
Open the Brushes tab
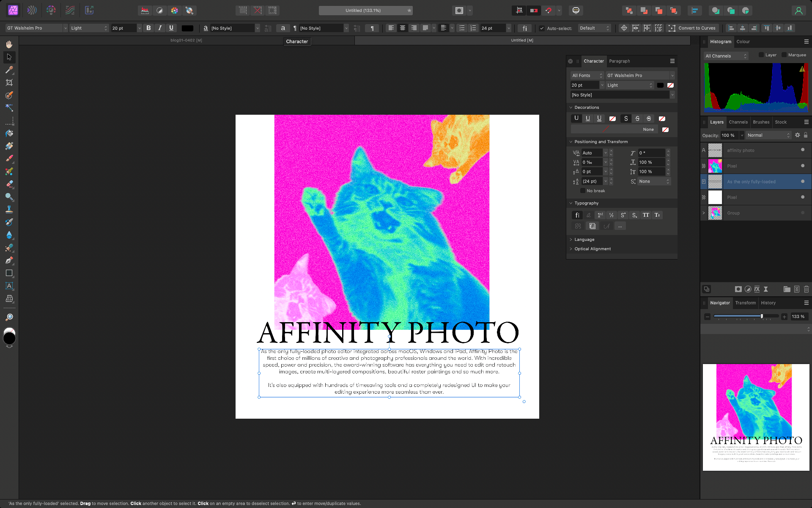pos(761,122)
